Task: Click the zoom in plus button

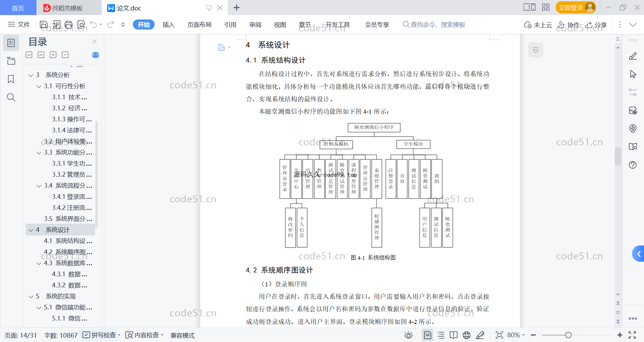Action: tap(620, 335)
